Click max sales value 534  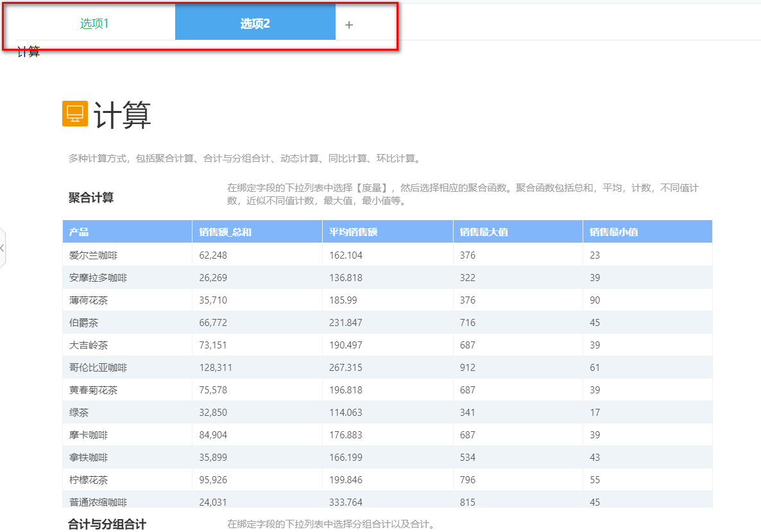point(468,458)
